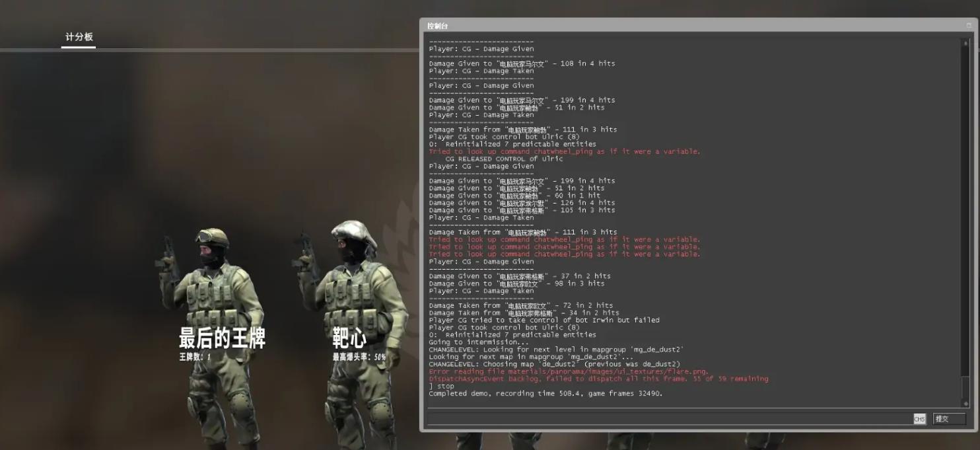Click the 王牌数: 1 stat text
The height and width of the screenshot is (450, 980).
tap(195, 357)
